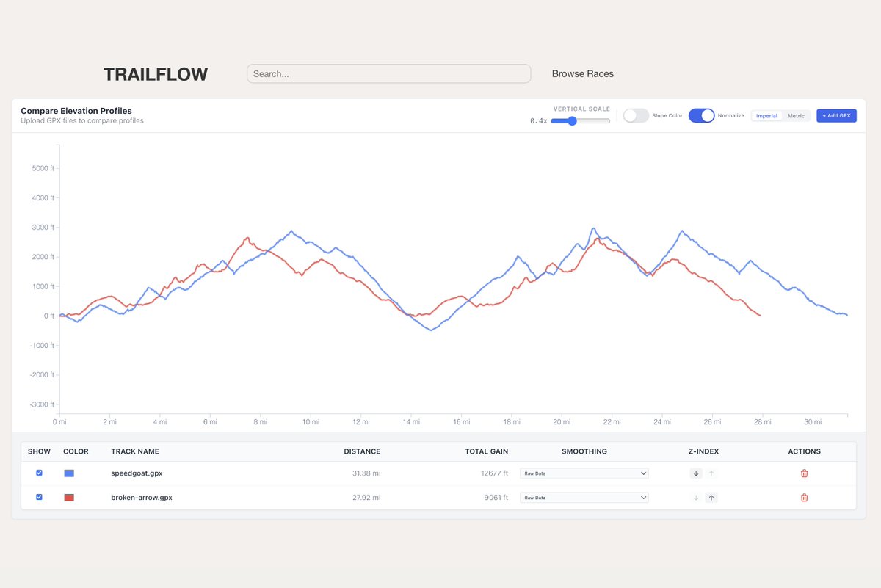Select the broken-arrow.gpx track name

tap(142, 498)
